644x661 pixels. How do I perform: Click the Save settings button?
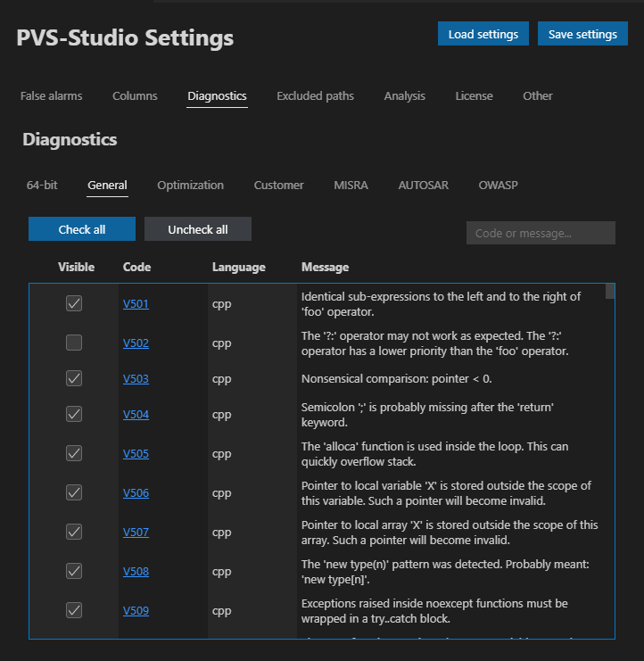coord(582,34)
